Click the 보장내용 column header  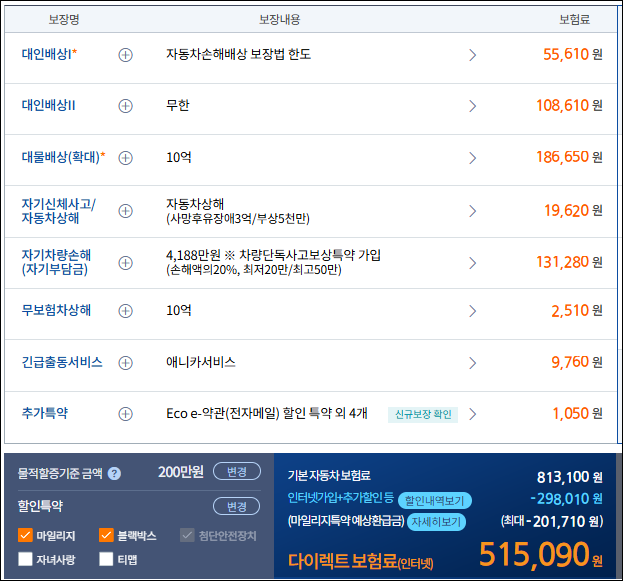[280, 19]
